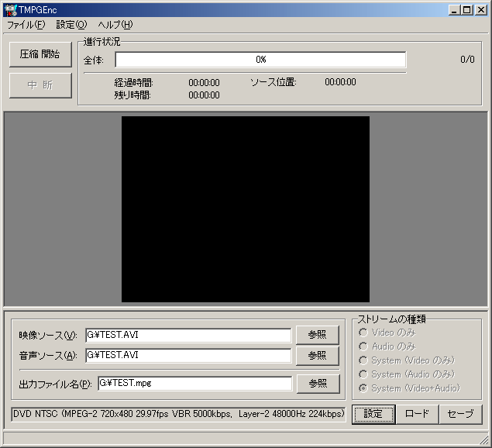Select System (Audio のみ) radio button
Screen dimensions: 492x448
pyautogui.click(x=407, y=374)
